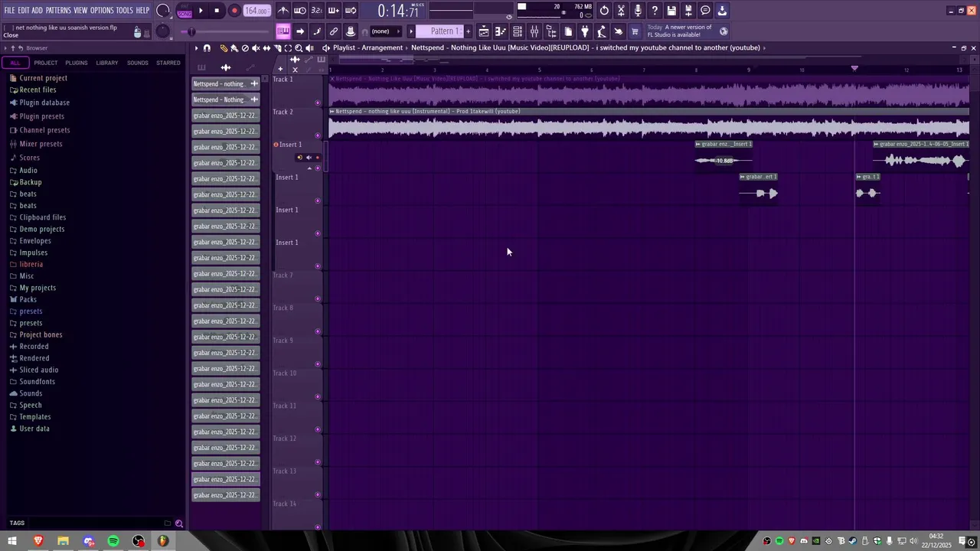The width and height of the screenshot is (980, 551).
Task: Select the delete tool in Playlist
Action: coord(245,47)
